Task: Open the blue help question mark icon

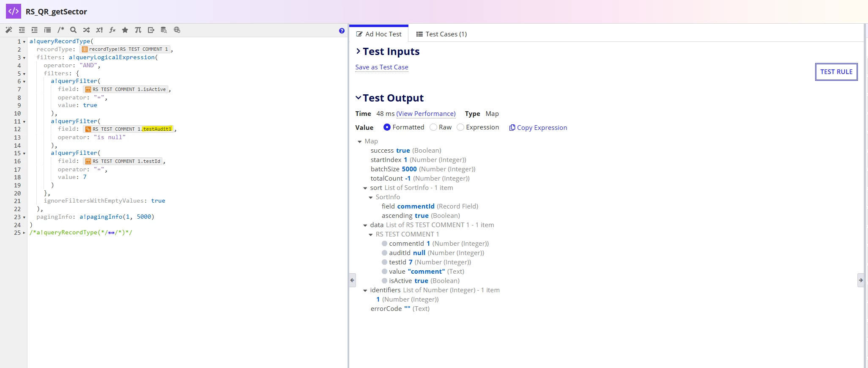Action: pos(342,30)
